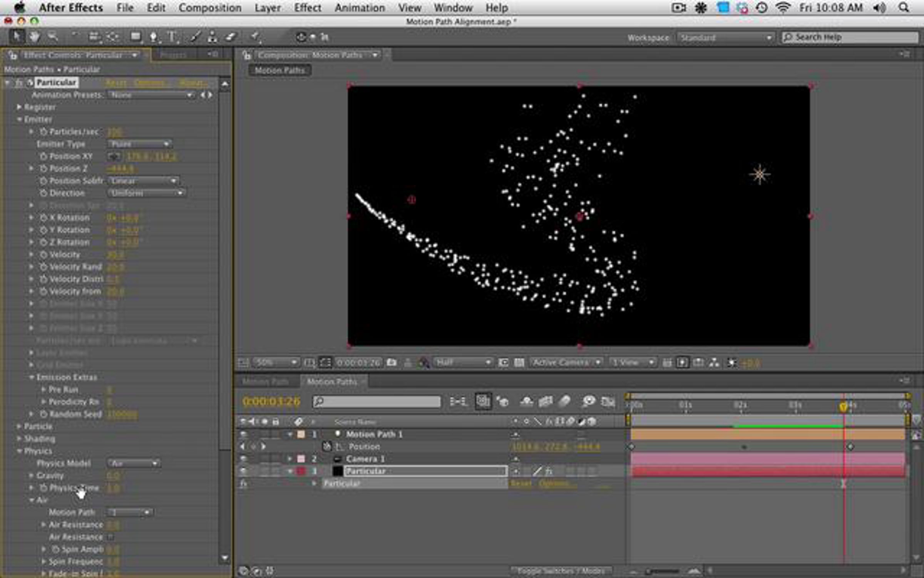924x578 pixels.
Task: Toggle stopwatch for Particles/sec
Action: [43, 132]
